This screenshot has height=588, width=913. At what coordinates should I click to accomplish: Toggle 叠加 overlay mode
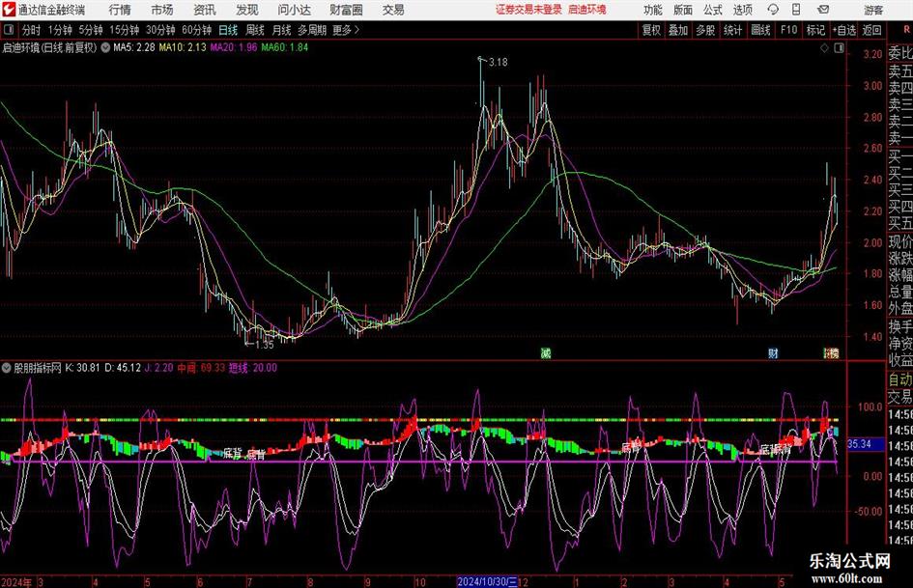(678, 30)
